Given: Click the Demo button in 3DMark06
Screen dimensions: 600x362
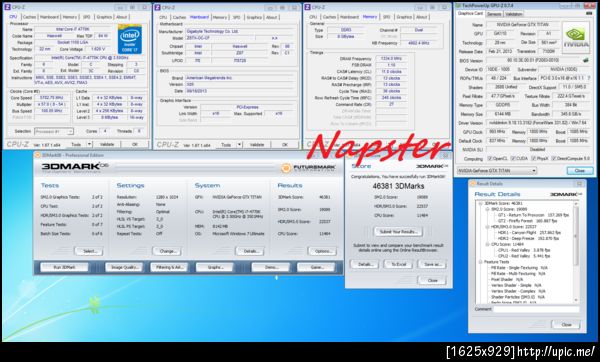Looking at the screenshot, I should click(x=271, y=267).
